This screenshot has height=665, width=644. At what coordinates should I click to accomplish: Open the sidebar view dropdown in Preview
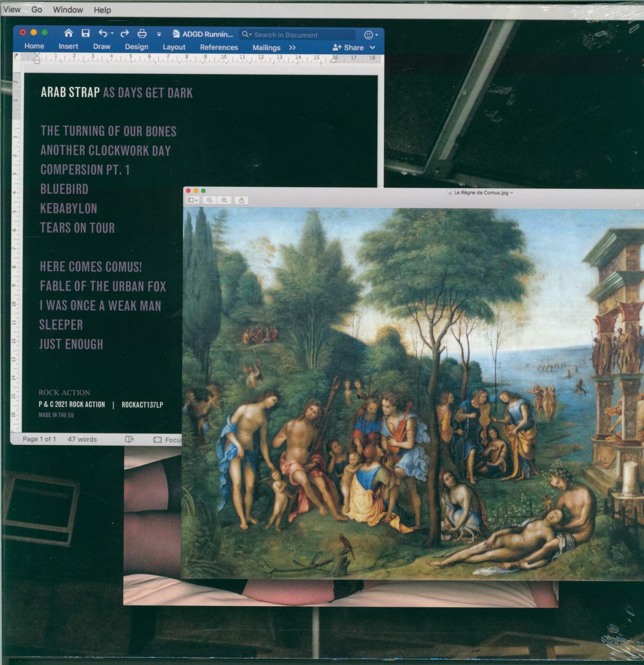(193, 200)
